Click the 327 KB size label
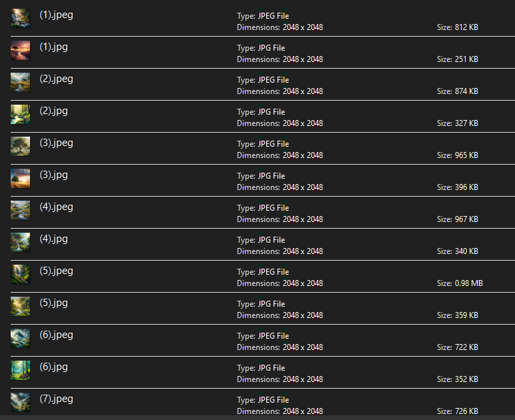 click(x=458, y=123)
